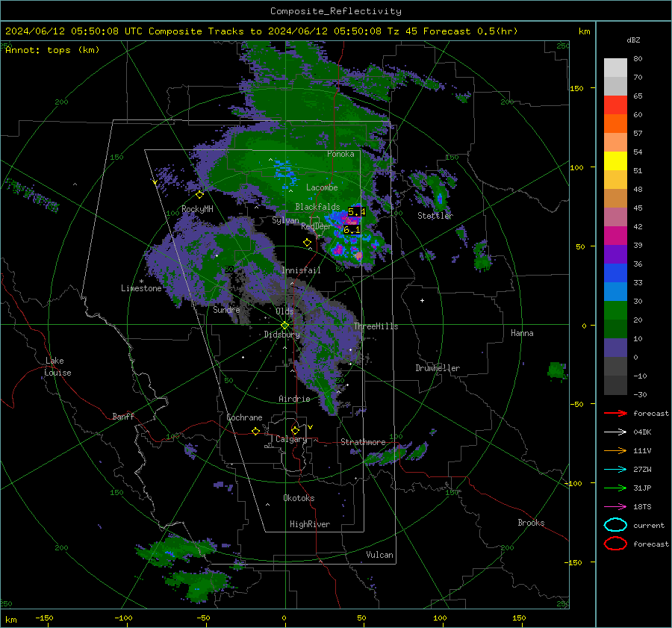
Task: Click the radar origin marker at Didsbury
Action: [284, 325]
